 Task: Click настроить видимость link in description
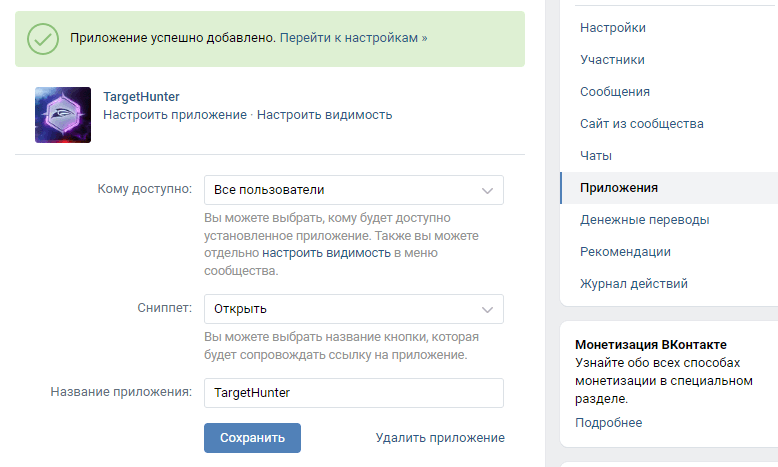326,253
